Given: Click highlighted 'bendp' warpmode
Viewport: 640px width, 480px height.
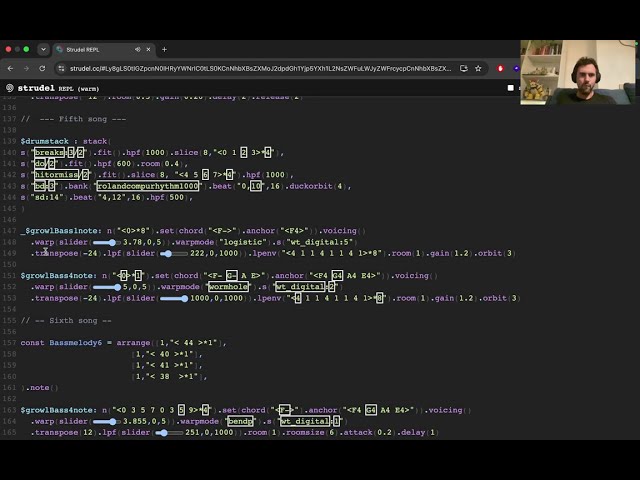Looking at the screenshot, I should coord(240,421).
